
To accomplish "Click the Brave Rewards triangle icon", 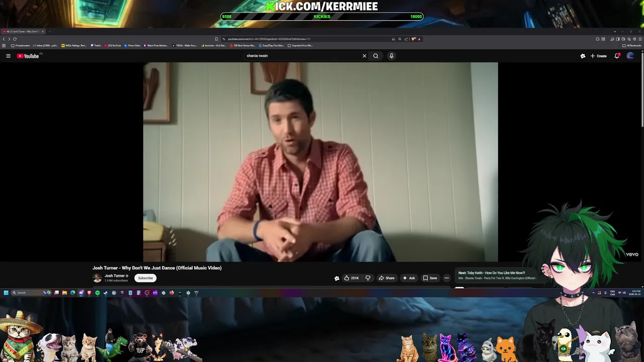I will click(419, 39).
